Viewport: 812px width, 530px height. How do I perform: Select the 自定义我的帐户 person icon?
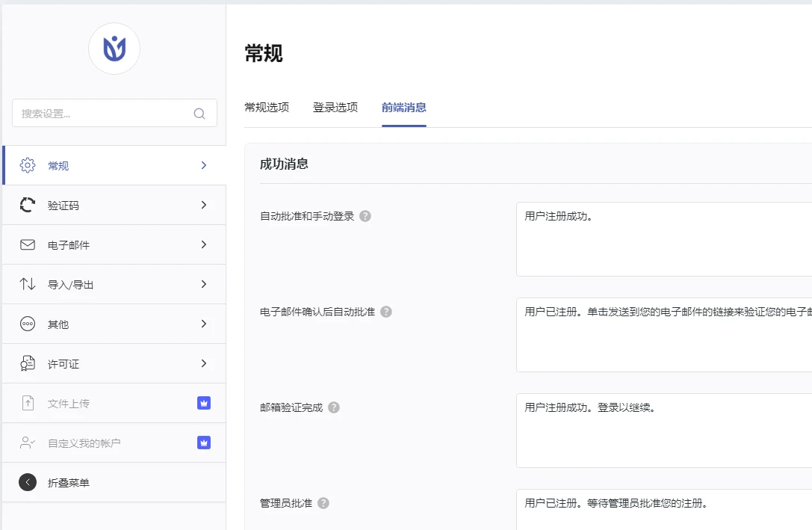pos(27,443)
